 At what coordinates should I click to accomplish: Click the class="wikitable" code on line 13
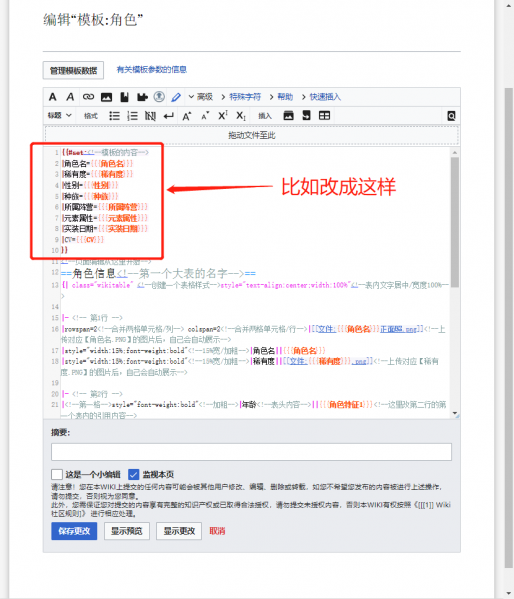point(102,285)
